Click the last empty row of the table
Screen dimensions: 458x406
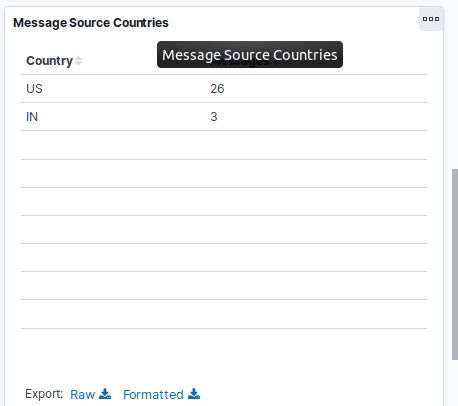coord(224,314)
